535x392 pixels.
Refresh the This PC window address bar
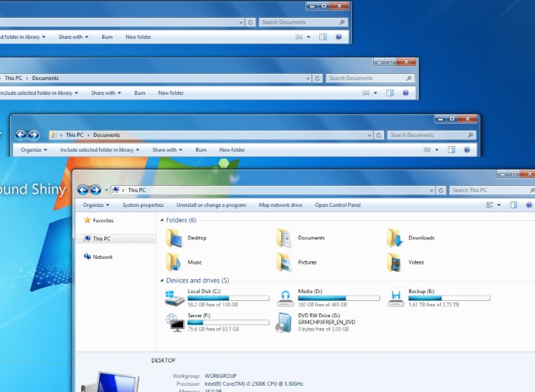[x=441, y=191]
